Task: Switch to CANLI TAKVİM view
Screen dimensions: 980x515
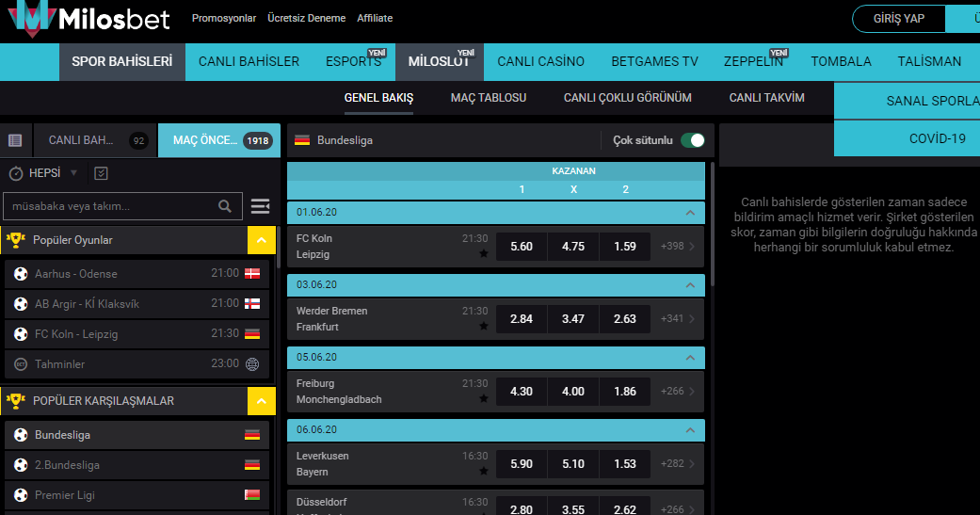Action: pyautogui.click(x=767, y=98)
